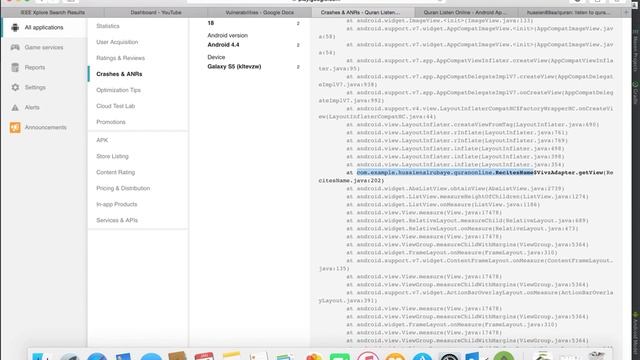Click the Device label
640x360 pixels.
(216, 57)
